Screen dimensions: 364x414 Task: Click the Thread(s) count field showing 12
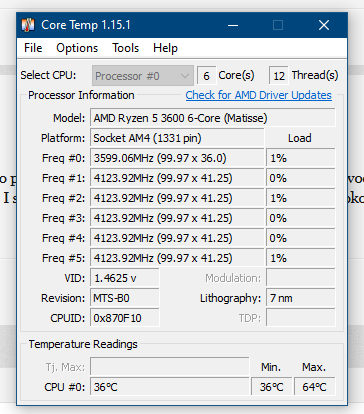coord(279,76)
